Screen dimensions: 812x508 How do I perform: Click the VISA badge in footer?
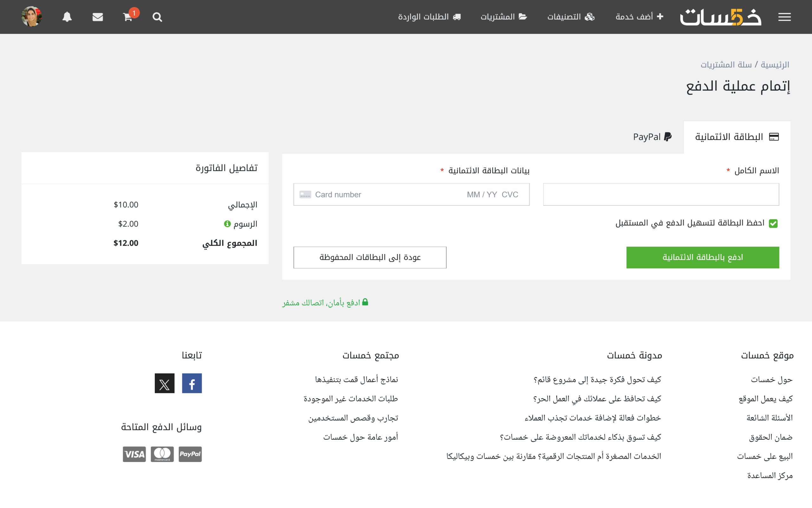134,454
